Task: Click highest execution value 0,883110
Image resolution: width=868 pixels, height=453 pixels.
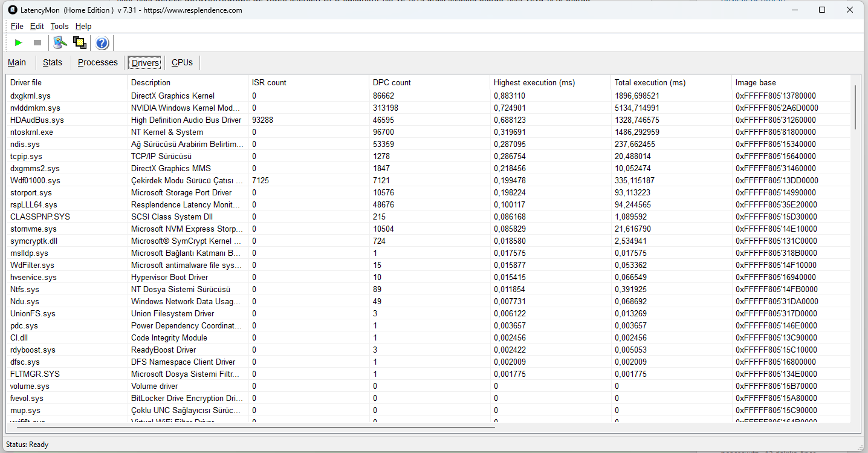Action: click(510, 96)
